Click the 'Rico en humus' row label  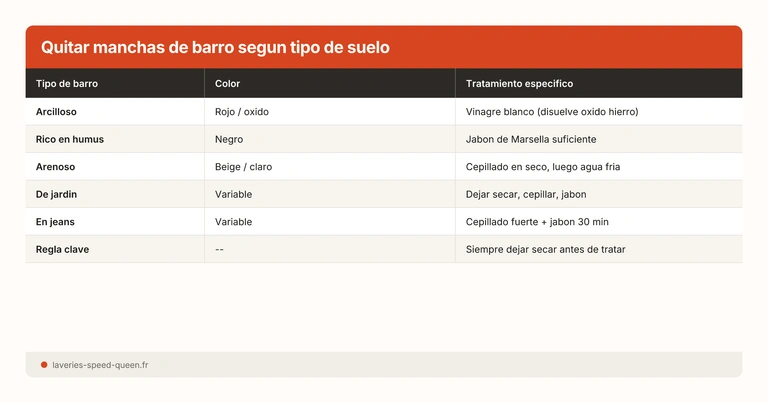click(70, 139)
